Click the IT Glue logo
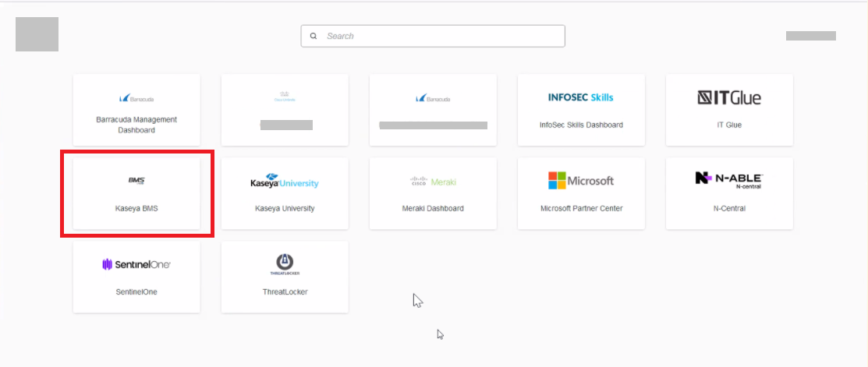 [x=729, y=97]
